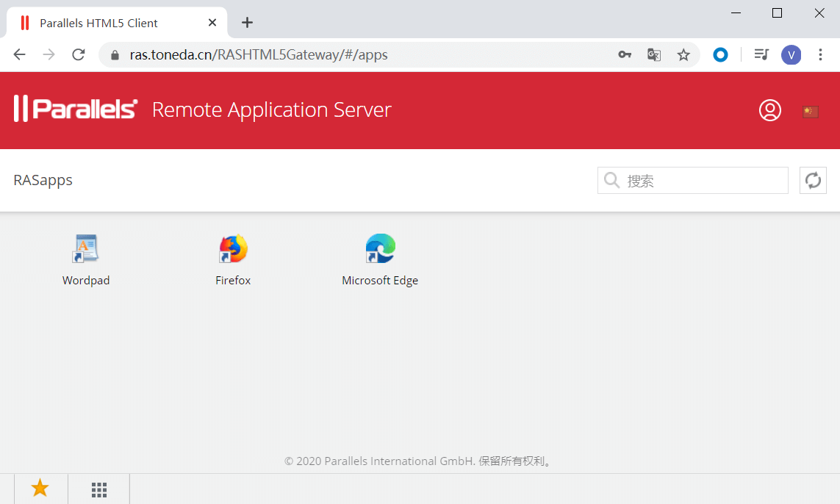Launch the Wordpad application
Image resolution: width=840 pixels, height=504 pixels.
tap(86, 260)
